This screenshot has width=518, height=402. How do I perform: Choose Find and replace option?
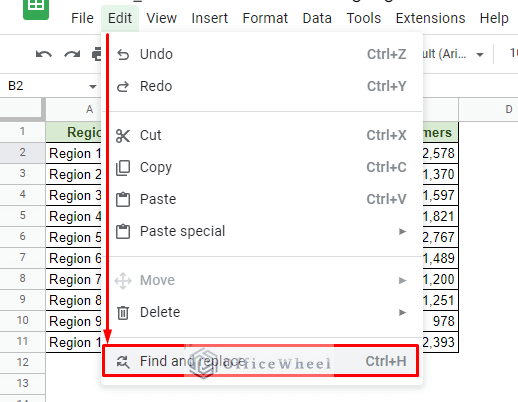tap(261, 361)
